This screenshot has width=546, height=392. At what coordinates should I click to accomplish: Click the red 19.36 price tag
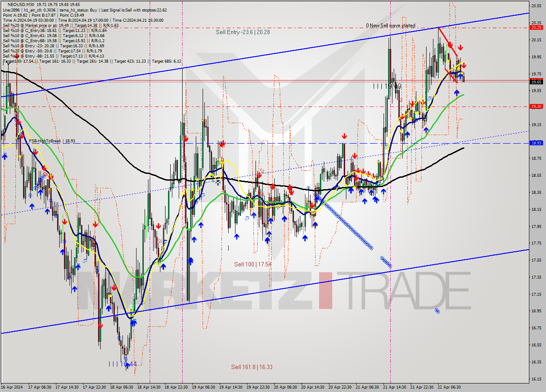pyautogui.click(x=536, y=107)
